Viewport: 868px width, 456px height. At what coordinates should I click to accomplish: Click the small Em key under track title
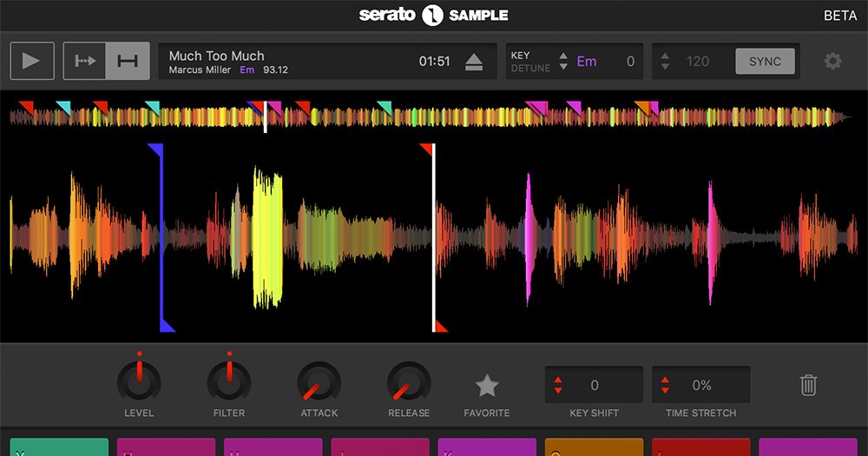(x=247, y=69)
